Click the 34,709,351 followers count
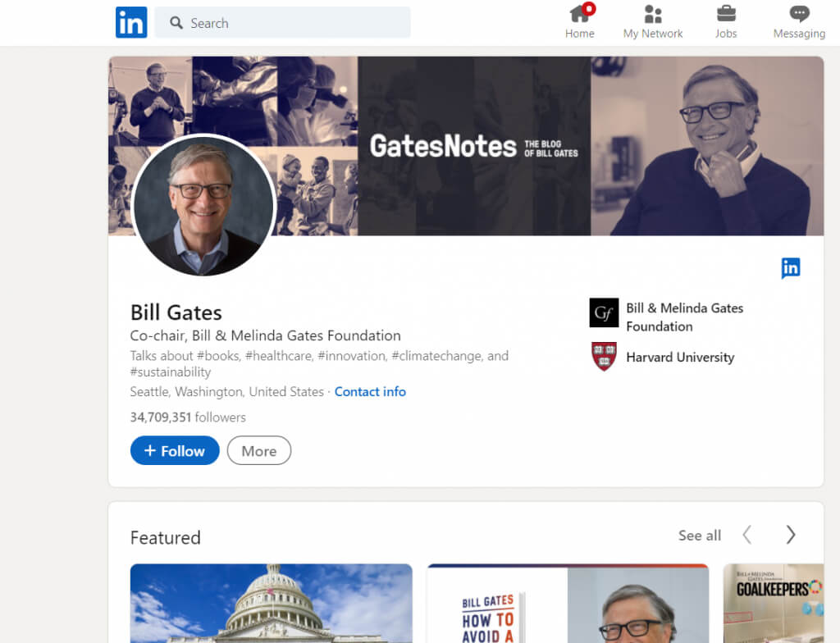Screen dimensions: 840x643 coord(188,417)
